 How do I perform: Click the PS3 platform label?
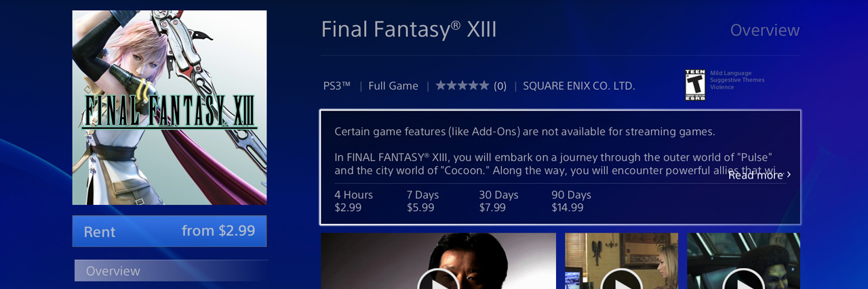[336, 86]
